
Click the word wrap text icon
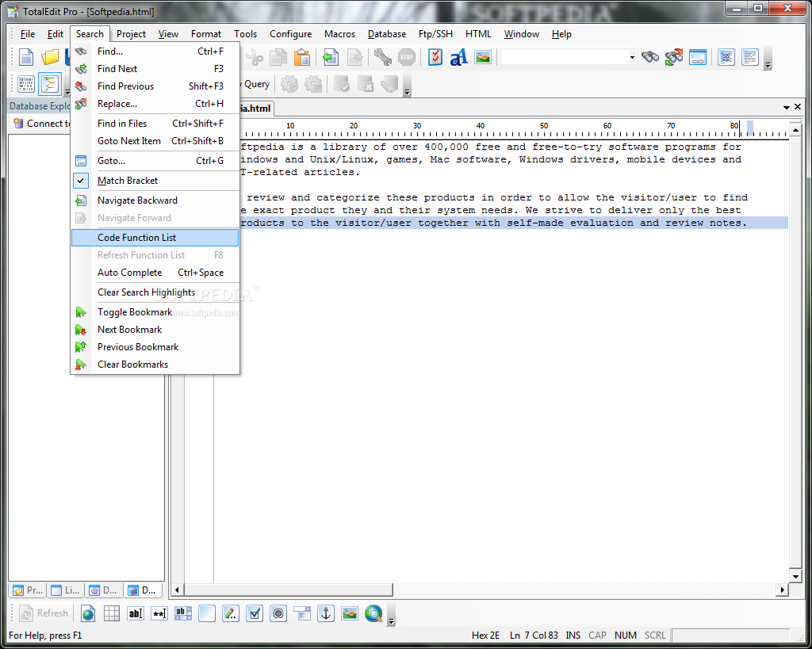[750, 57]
